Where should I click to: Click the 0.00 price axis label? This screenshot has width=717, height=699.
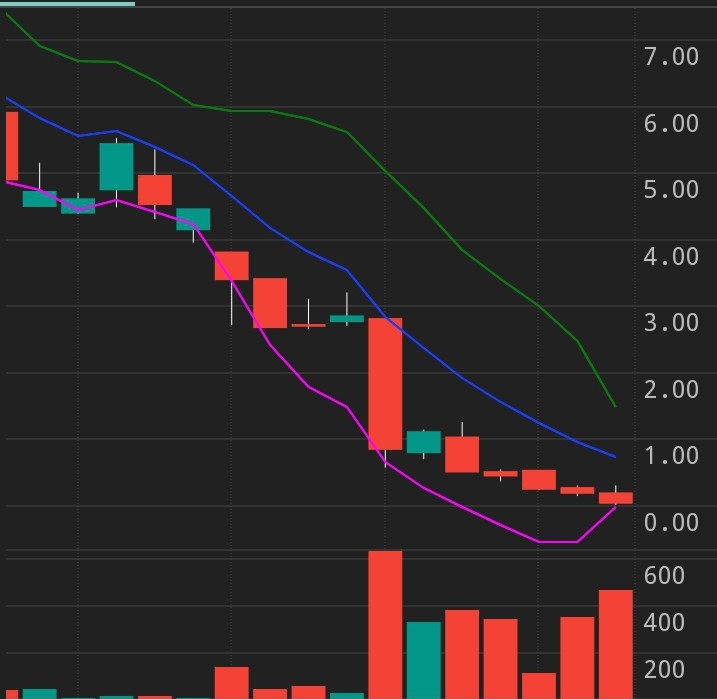[x=671, y=522]
